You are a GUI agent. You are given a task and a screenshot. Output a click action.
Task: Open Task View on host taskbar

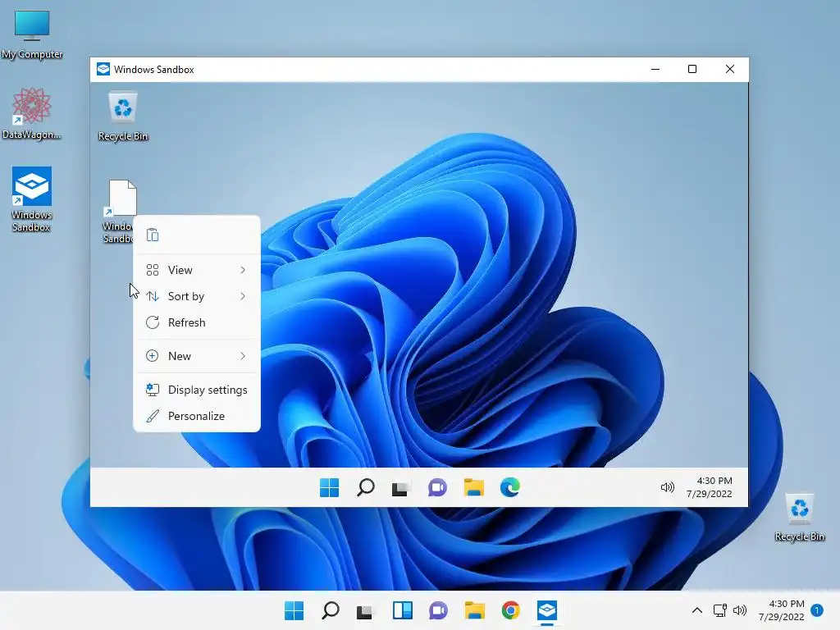[x=366, y=610]
